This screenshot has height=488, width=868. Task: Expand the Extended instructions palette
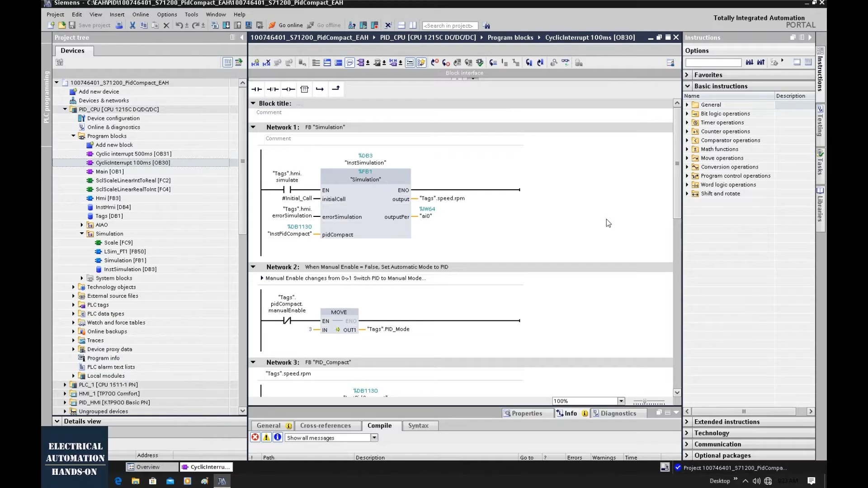[688, 422]
